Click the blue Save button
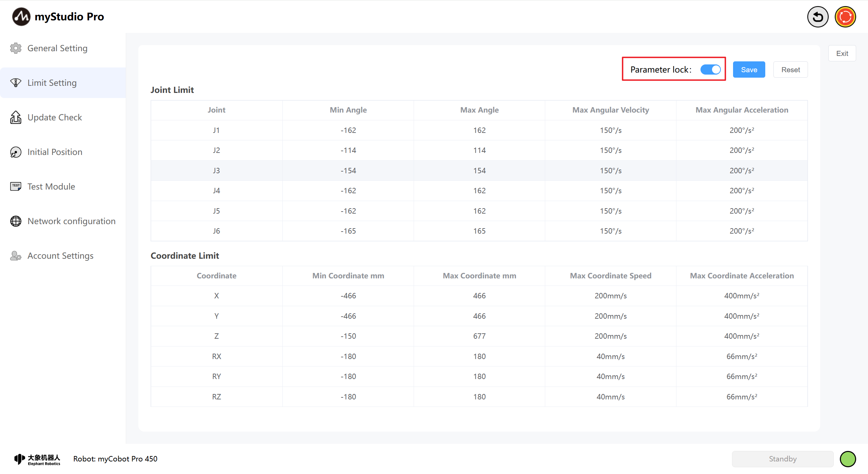Viewport: 868px width, 474px height. (x=749, y=70)
